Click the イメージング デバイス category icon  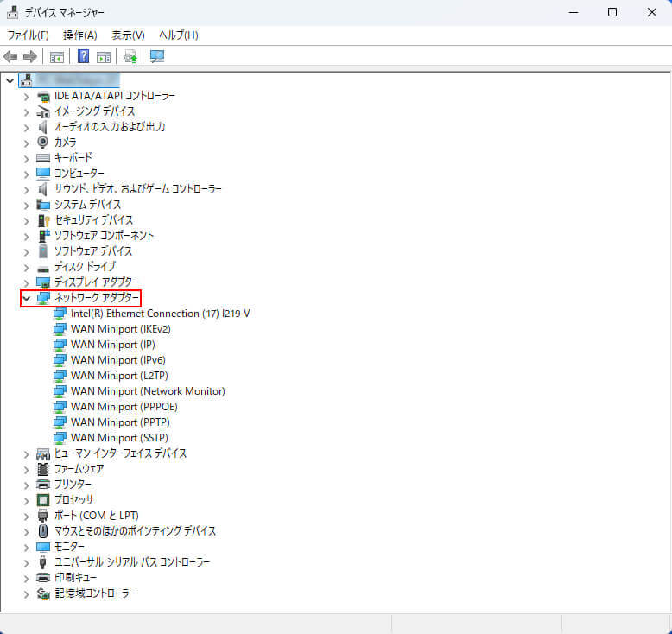(x=43, y=111)
